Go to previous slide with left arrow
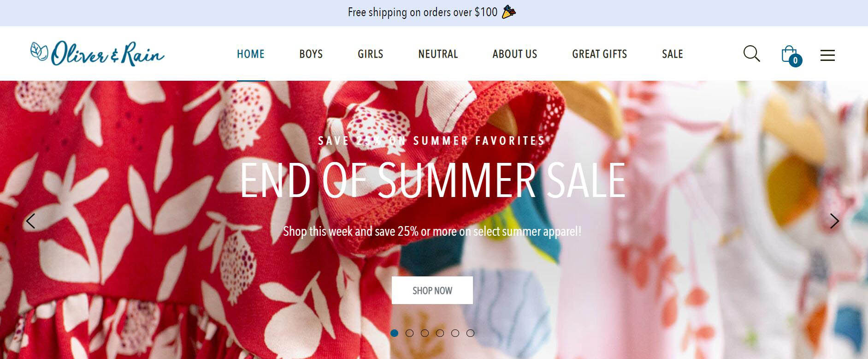The image size is (868, 359). [30, 221]
